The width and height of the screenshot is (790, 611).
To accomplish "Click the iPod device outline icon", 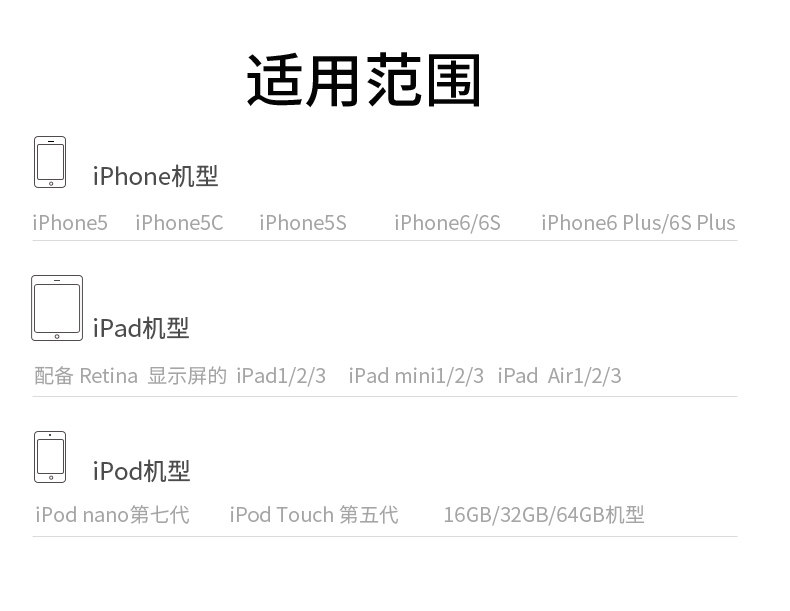I will pos(50,457).
